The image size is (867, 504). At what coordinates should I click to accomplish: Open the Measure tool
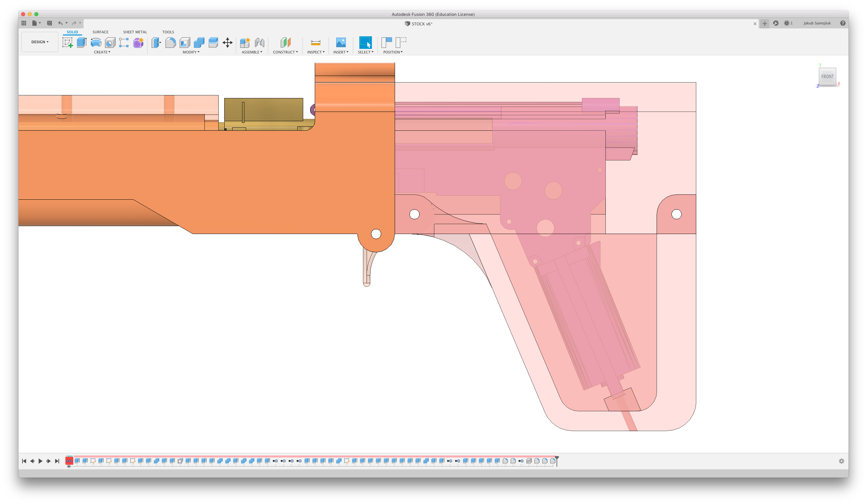[x=315, y=43]
